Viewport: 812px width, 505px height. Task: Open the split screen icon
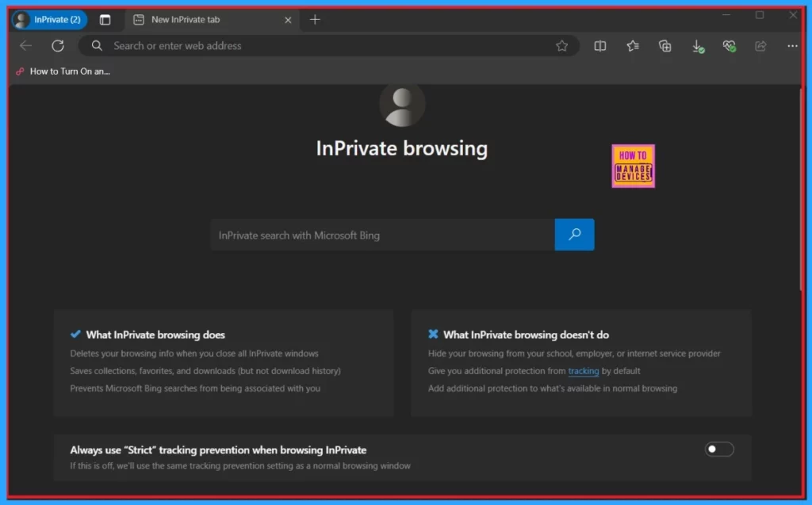click(x=599, y=45)
